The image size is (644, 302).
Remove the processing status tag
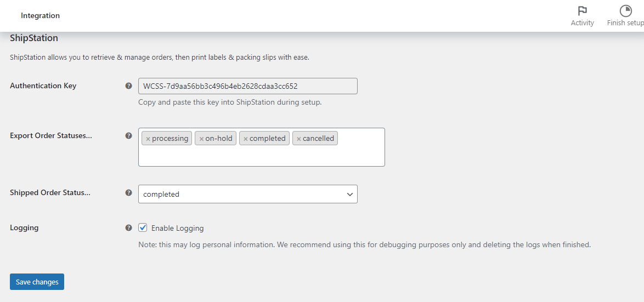pyautogui.click(x=148, y=139)
